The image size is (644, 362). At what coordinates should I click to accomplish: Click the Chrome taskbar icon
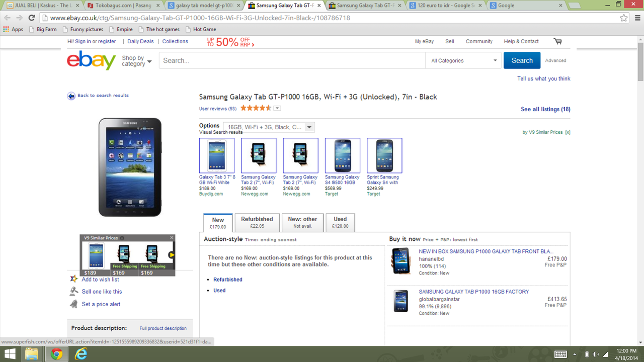pos(56,354)
